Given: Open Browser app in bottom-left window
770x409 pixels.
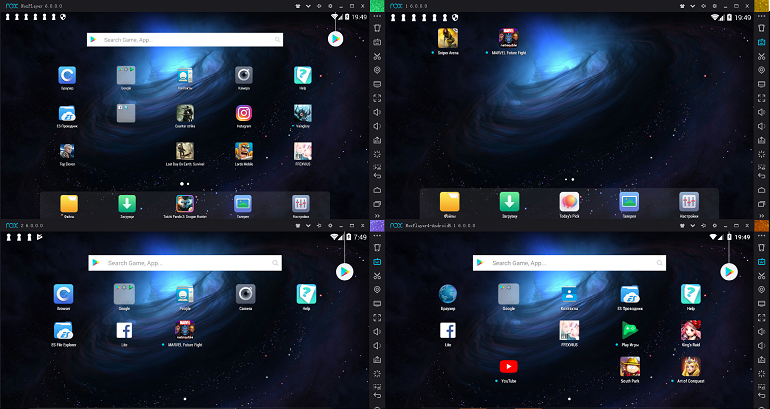Looking at the screenshot, I should tap(63, 295).
